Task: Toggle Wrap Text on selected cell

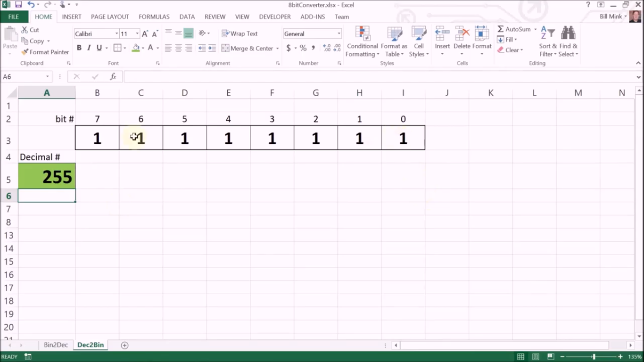Action: point(239,33)
